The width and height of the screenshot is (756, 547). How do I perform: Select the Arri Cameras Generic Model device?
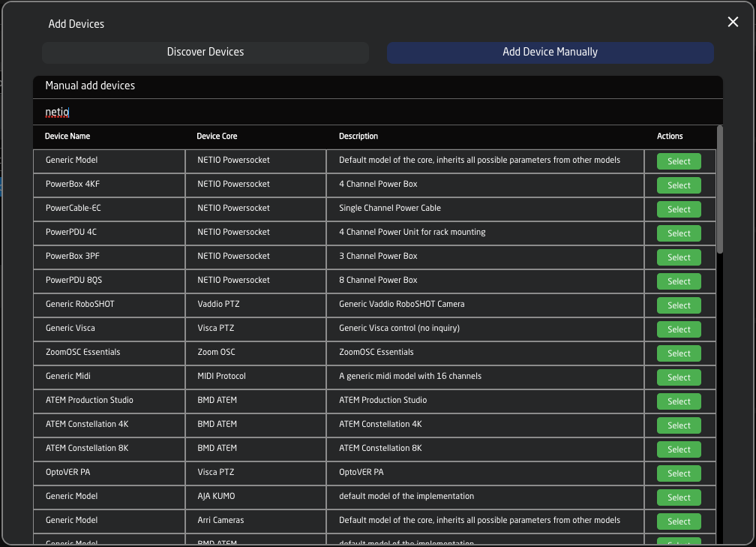coord(679,521)
